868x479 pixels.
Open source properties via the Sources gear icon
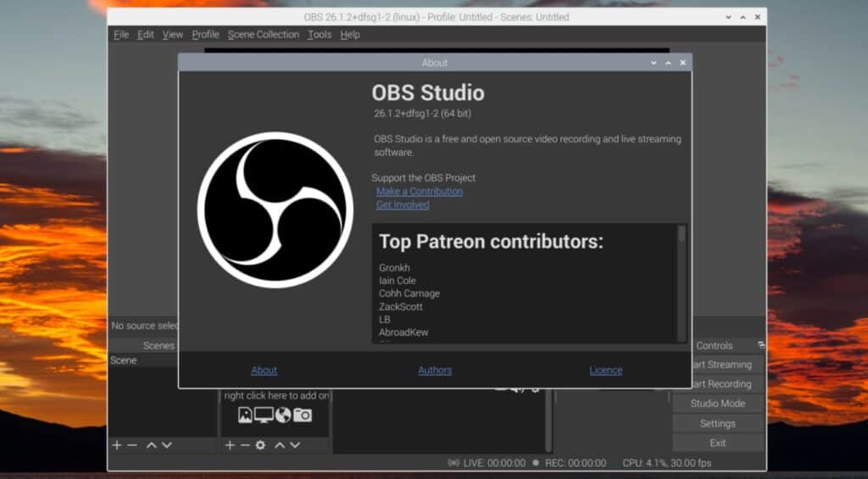pos(260,445)
